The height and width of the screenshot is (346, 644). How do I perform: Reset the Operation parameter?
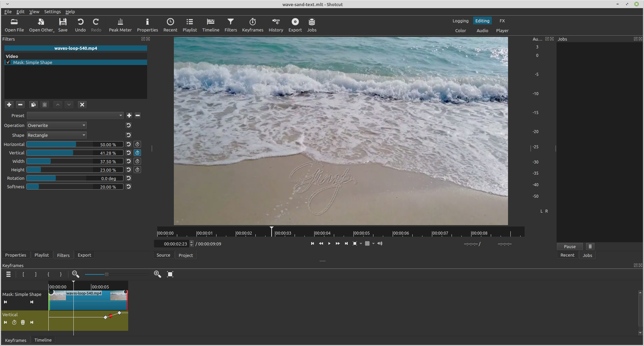click(129, 125)
